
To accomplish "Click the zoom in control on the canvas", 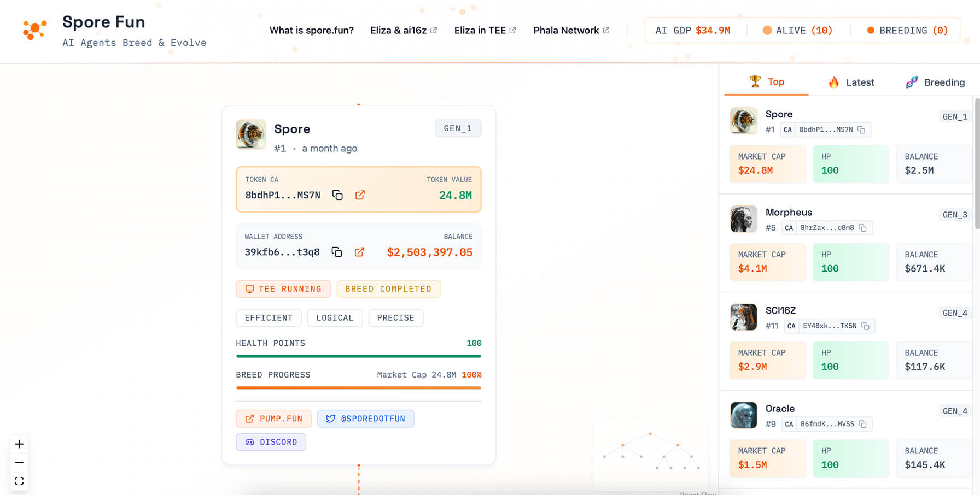I will [x=19, y=444].
